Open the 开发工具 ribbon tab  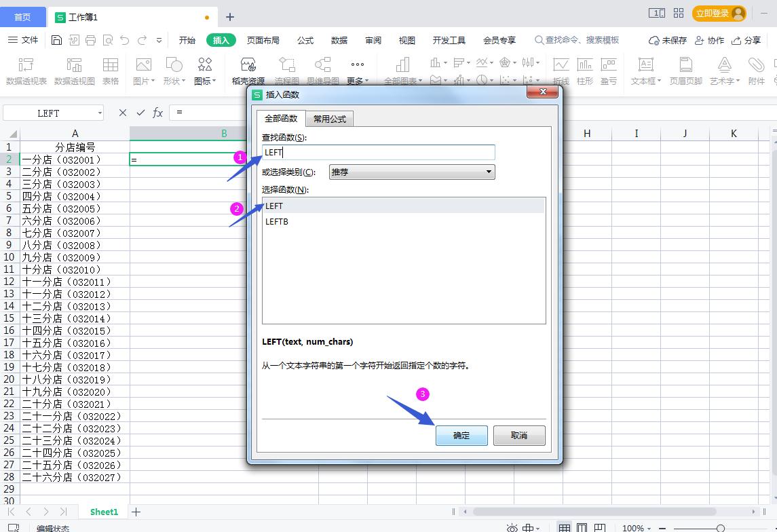pyautogui.click(x=449, y=40)
